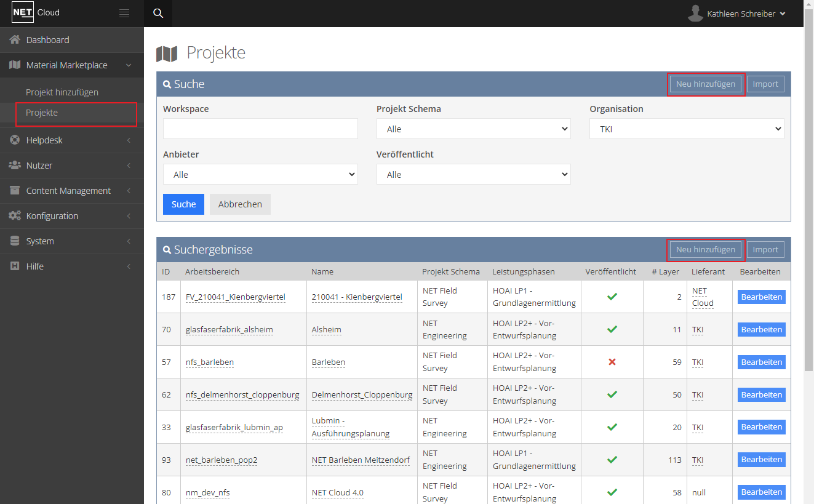Click the published checkmark for NET Barleben Meitzendorf
Screen dimensions: 814x504
[x=612, y=460]
